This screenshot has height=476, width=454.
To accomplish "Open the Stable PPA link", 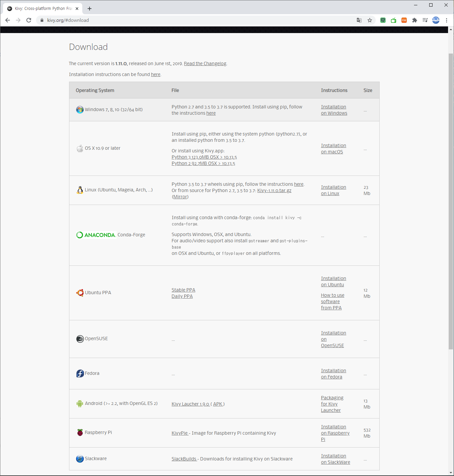I will point(183,290).
